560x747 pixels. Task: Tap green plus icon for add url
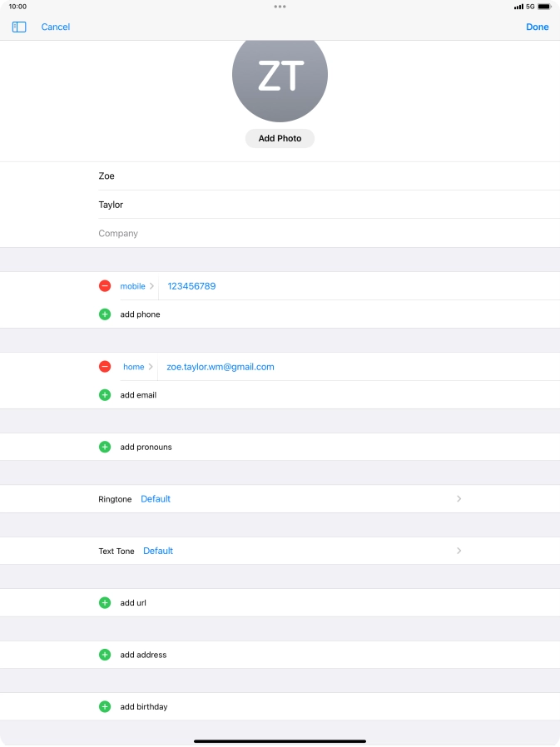[x=105, y=602]
